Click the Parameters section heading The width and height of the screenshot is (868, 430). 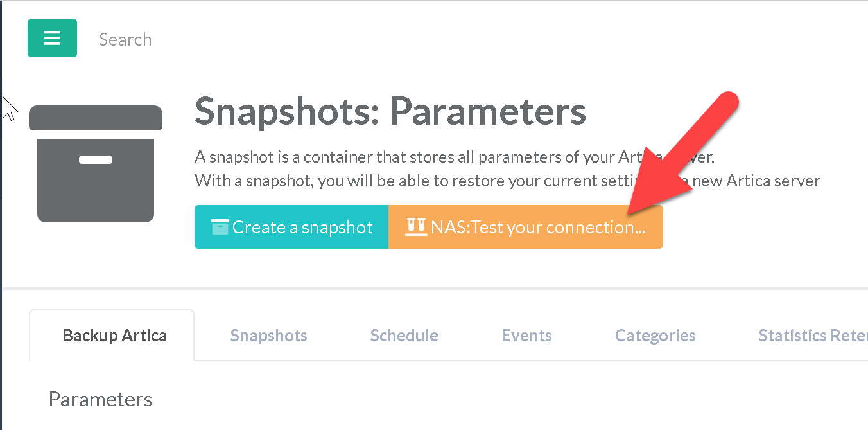[101, 399]
